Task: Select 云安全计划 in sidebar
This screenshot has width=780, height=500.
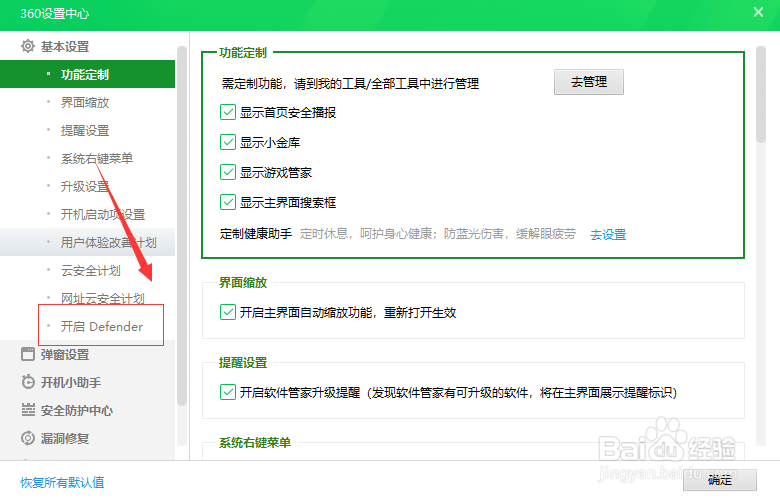Action: click(x=88, y=270)
